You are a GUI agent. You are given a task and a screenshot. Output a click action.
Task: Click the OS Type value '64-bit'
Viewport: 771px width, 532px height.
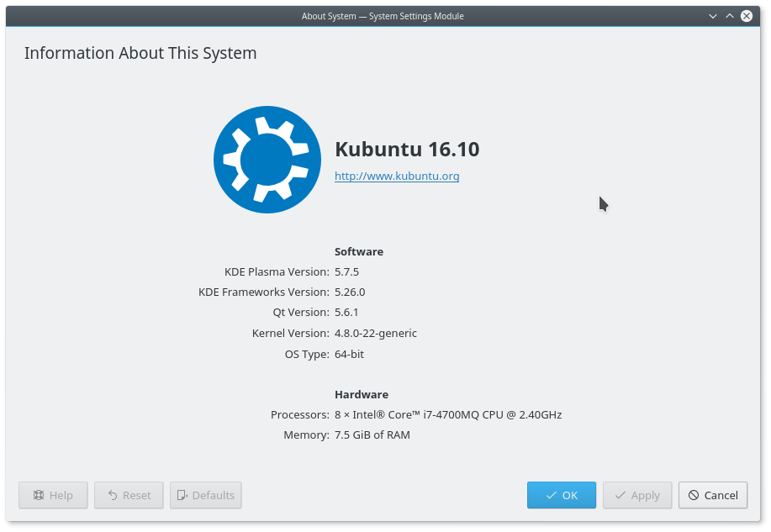(349, 354)
